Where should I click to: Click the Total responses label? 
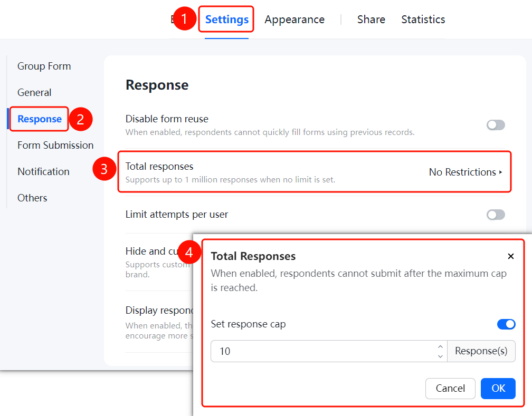[x=159, y=166]
